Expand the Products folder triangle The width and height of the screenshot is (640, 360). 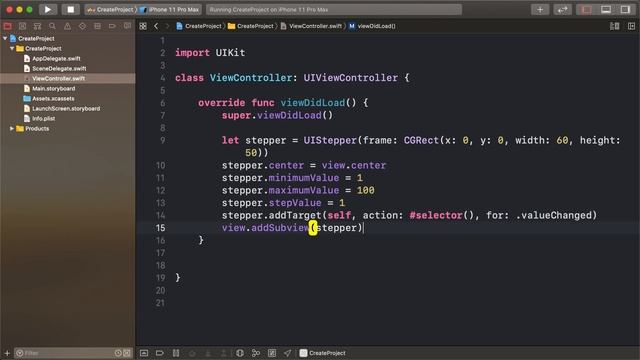click(12, 129)
